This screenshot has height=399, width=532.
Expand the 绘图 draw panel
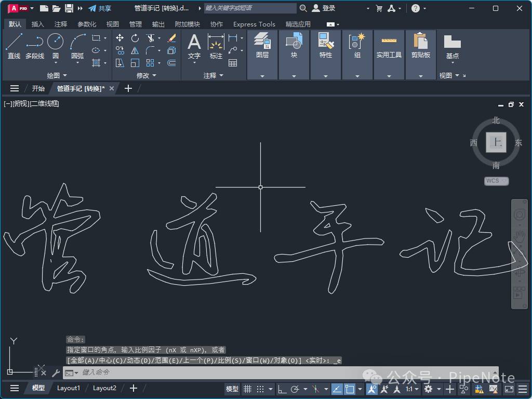(x=57, y=75)
